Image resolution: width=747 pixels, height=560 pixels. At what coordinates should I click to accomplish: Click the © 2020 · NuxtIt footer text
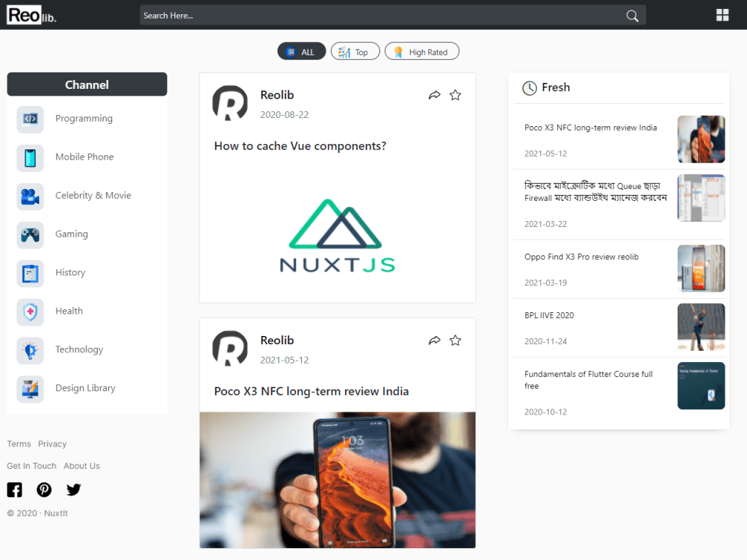point(37,514)
